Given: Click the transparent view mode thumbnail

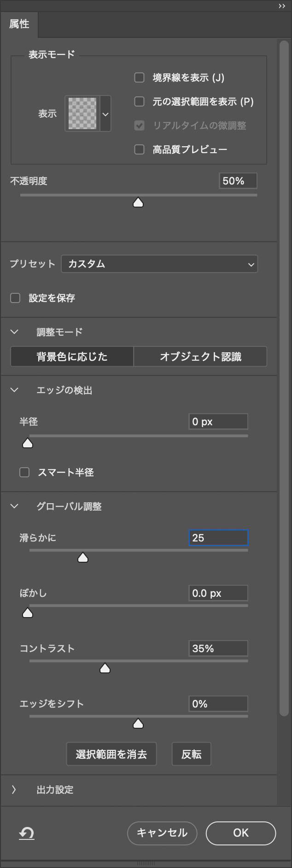Looking at the screenshot, I should (82, 113).
